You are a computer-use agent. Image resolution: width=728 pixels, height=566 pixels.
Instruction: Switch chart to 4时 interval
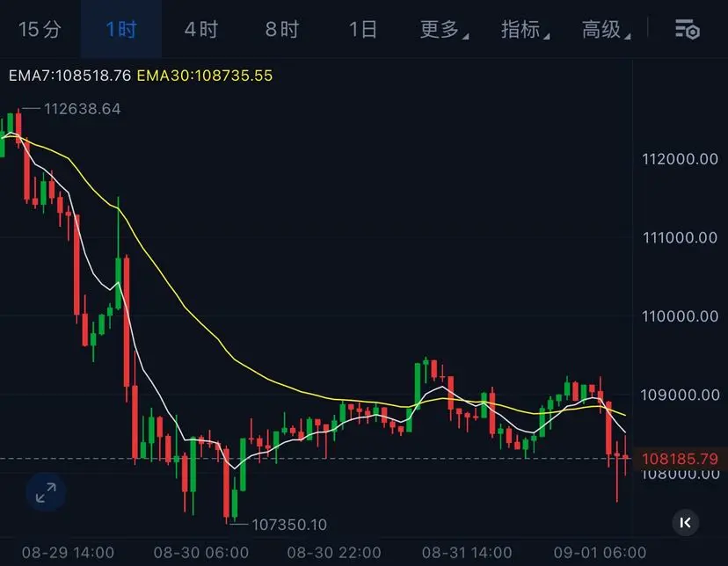pyautogui.click(x=201, y=29)
